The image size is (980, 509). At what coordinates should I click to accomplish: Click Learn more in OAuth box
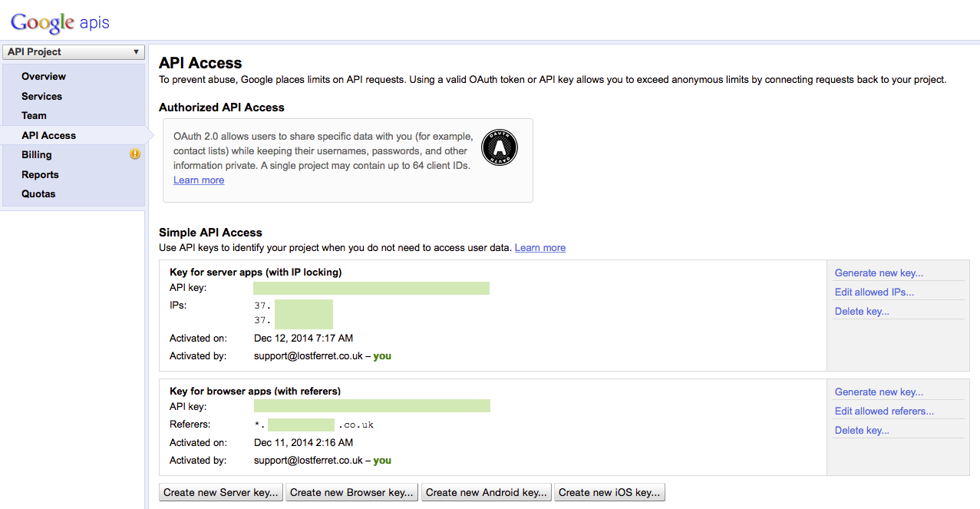(199, 180)
